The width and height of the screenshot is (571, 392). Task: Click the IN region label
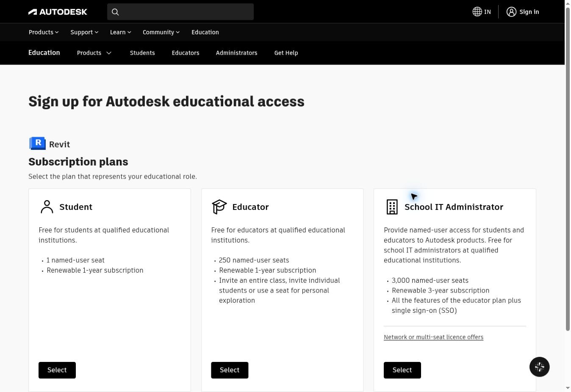pyautogui.click(x=488, y=12)
